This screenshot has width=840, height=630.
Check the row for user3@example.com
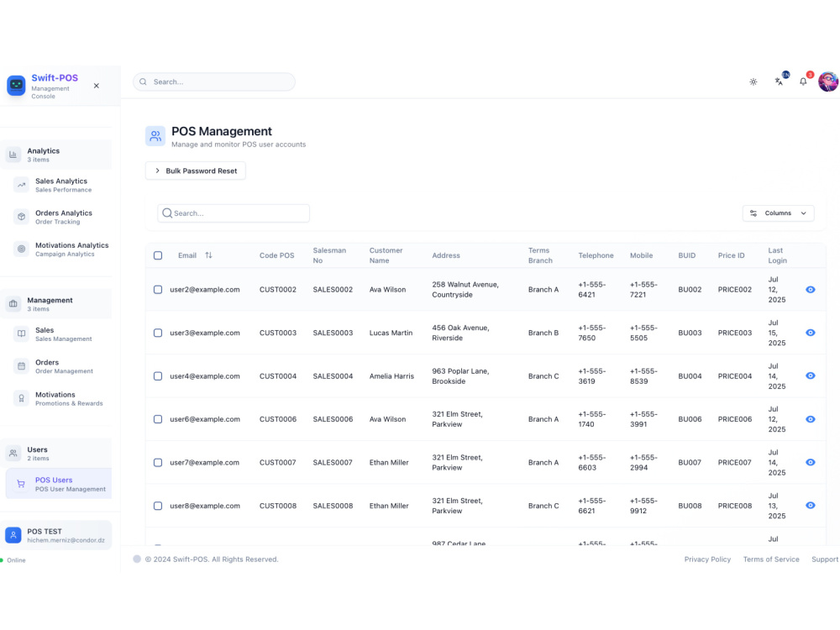158,333
